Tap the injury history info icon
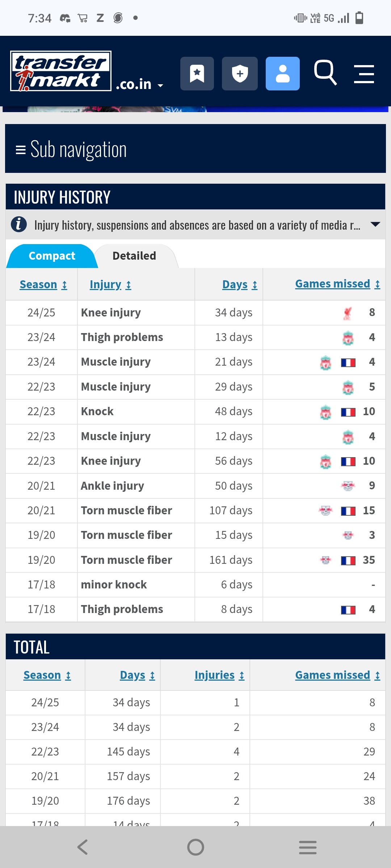Screen dimensions: 391x868 [19, 225]
